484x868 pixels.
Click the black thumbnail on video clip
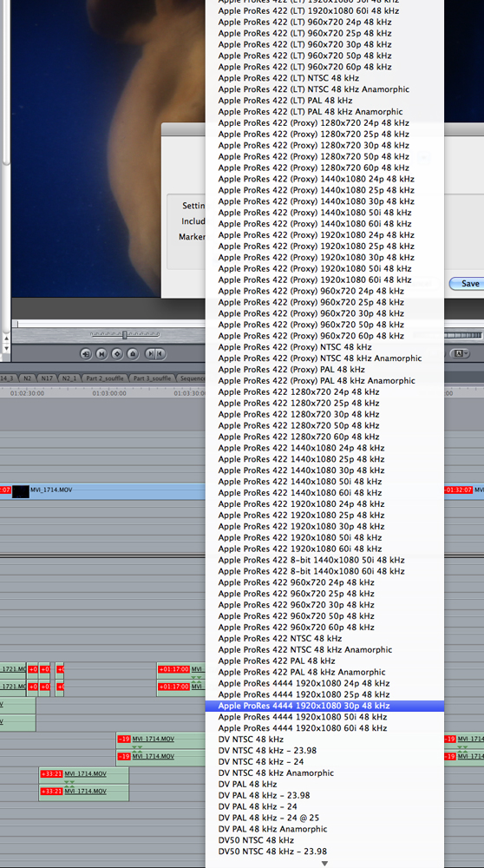coord(21,491)
